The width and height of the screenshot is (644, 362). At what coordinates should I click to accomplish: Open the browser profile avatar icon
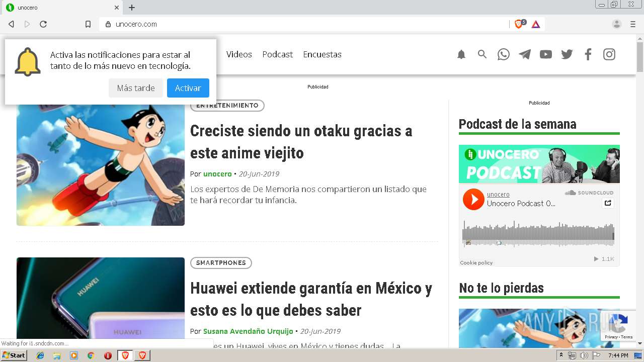[x=617, y=24]
